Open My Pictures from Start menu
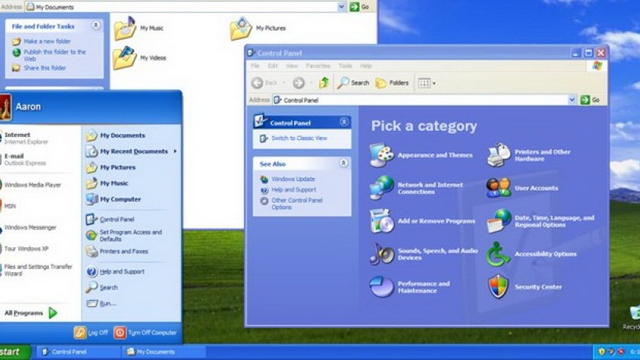The height and width of the screenshot is (360, 640). [111, 167]
